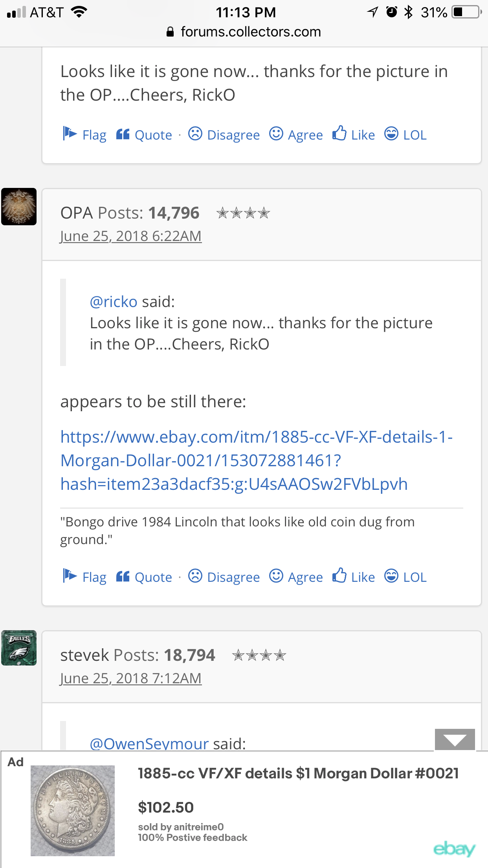
Task: Open the June 25, 2018 7:12AM permalink
Action: (130, 678)
